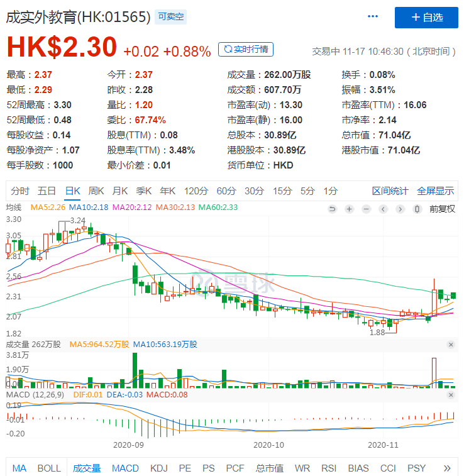464x476 pixels.
Task: Switch to the 15分 interval tab
Action: tap(282, 191)
